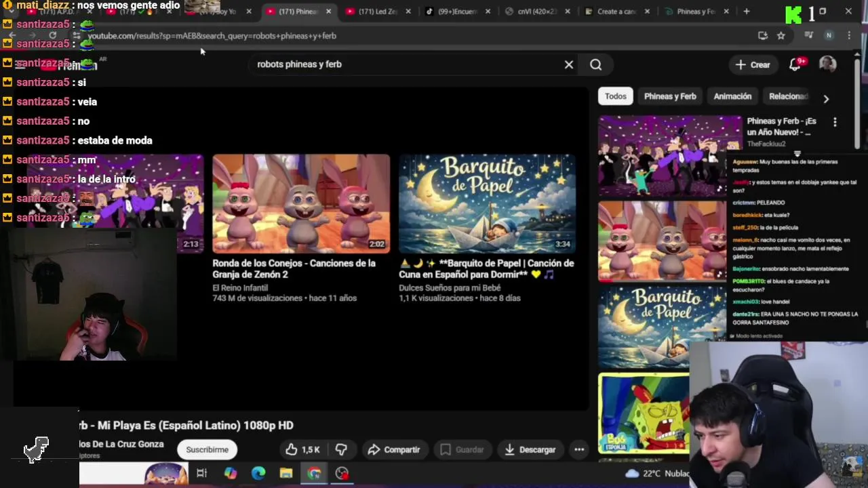Select the Phineas y Ferb filter chip
This screenshot has width=868, height=488.
pos(670,96)
